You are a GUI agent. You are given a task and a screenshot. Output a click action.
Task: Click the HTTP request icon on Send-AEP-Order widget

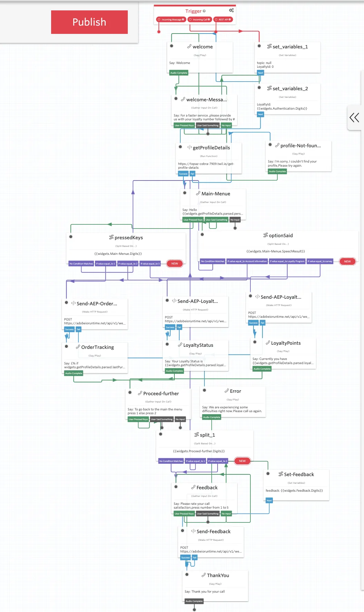73,303
